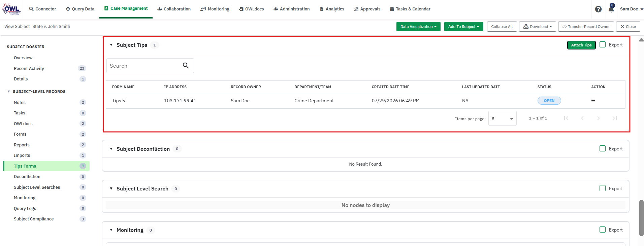Viewport: 644px width, 246px height.
Task: Click the Tips 5 form name cell
Action: (119, 101)
